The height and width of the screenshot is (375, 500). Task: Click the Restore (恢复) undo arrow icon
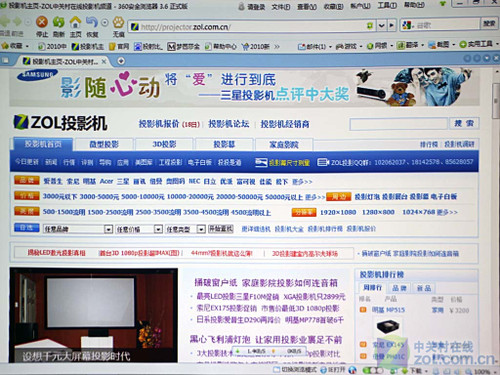pos(91,22)
